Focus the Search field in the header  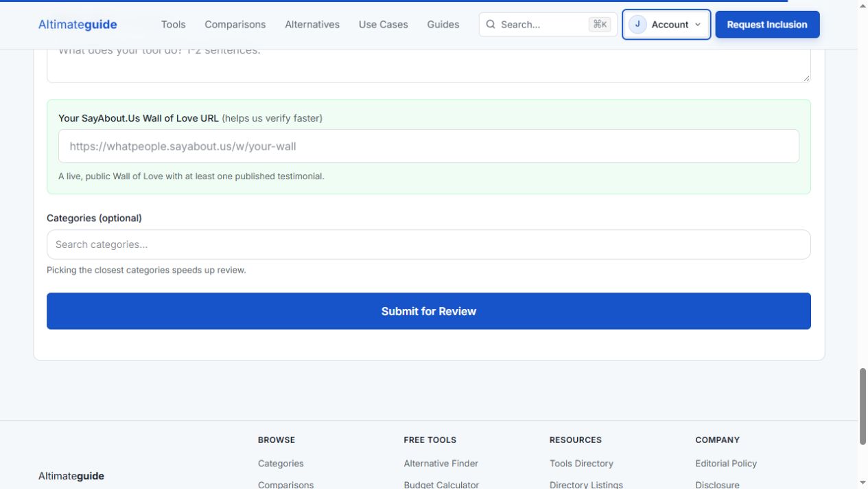click(548, 25)
